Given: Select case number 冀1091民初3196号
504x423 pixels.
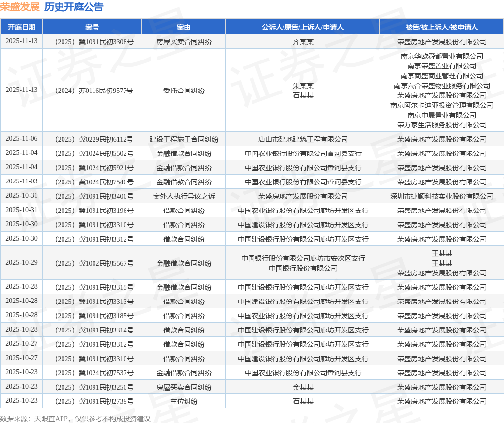Looking at the screenshot, I should (94, 211).
